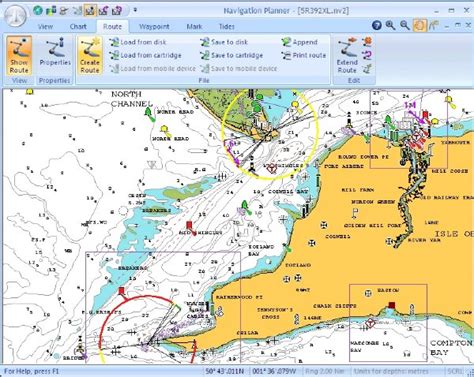474x377 pixels.
Task: Click the green buoy near North Channel label
Action: (x=149, y=114)
